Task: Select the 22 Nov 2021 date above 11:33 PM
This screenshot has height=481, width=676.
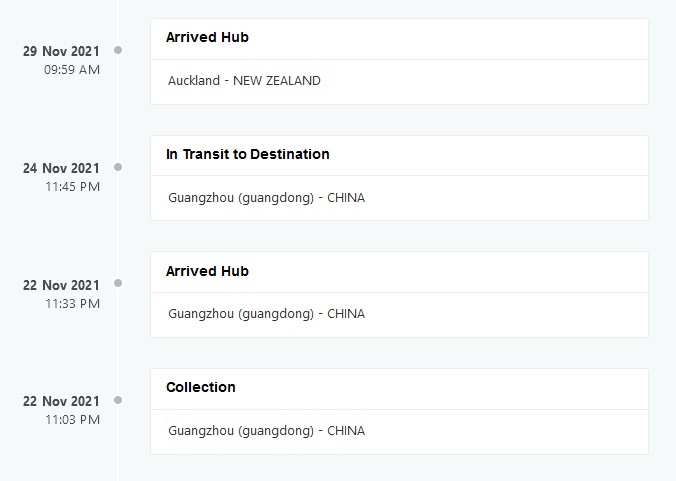Action: 61,285
